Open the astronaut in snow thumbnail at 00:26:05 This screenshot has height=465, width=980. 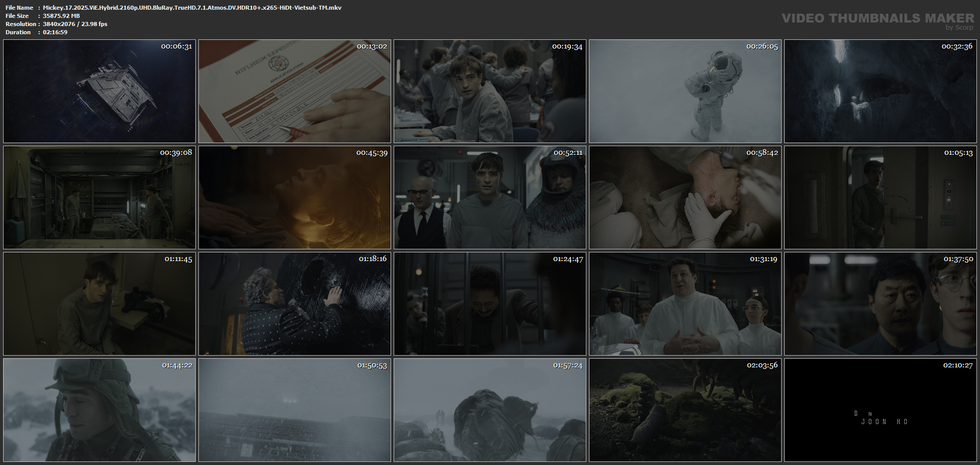(685, 91)
